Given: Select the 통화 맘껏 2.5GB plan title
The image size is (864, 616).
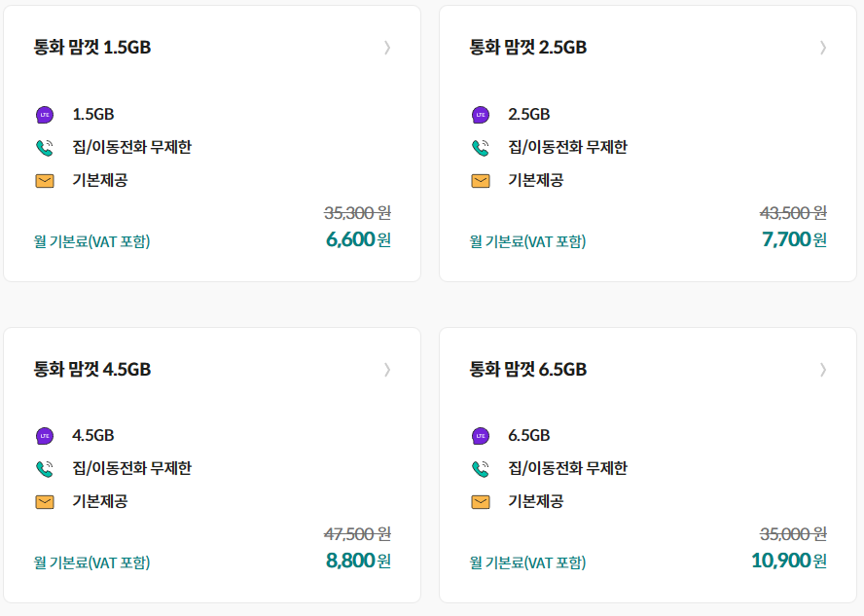Looking at the screenshot, I should pyautogui.click(x=528, y=48).
